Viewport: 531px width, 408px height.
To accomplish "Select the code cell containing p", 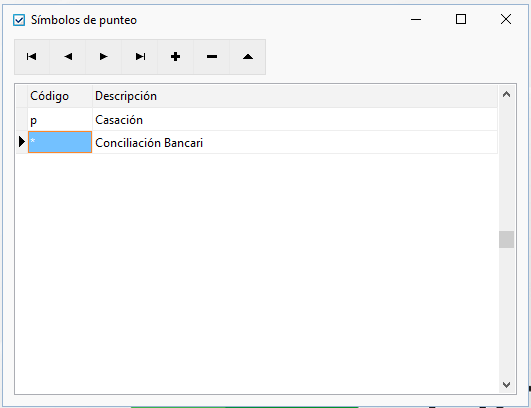I will (60, 120).
